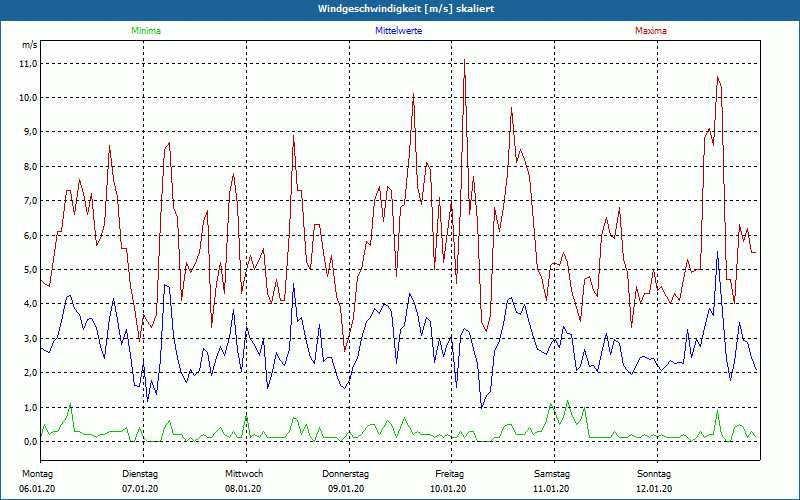Click the Windgeschwindigkeit chart title bar
This screenshot has height=500, width=800.
click(x=400, y=9)
